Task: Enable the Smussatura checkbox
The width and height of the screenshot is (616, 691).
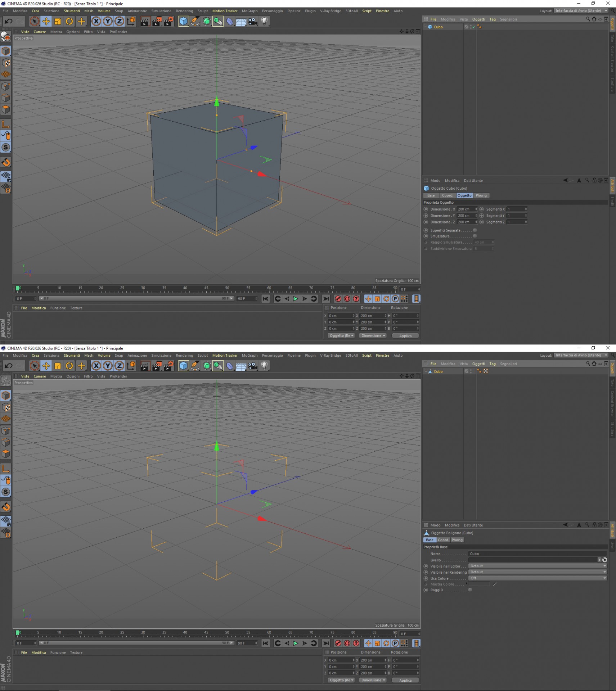Action: coord(475,236)
